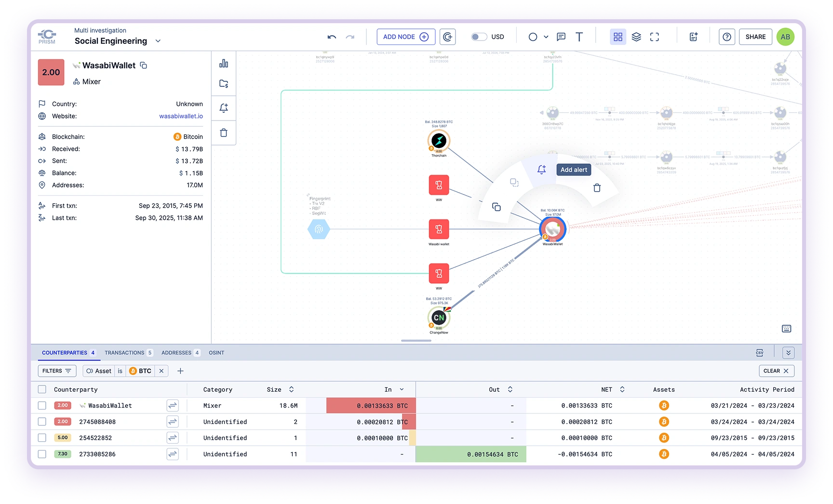Select the text annotation tool
The height and width of the screenshot is (504, 833).
click(579, 37)
